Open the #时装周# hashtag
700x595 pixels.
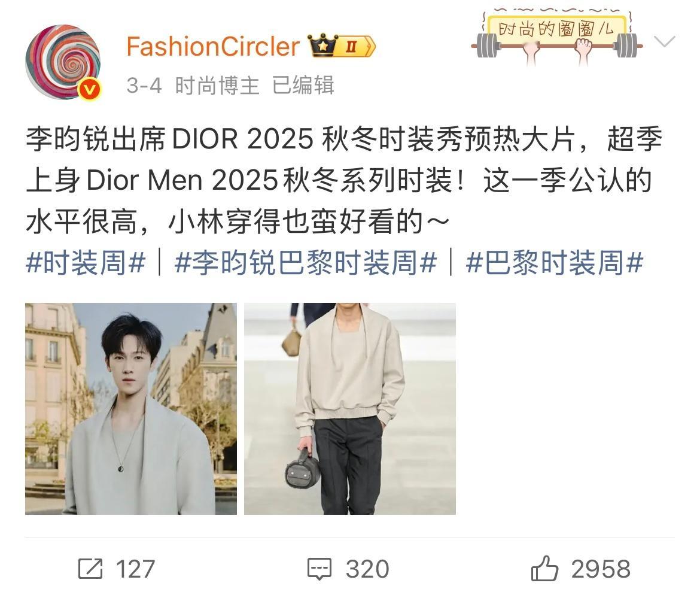click(x=86, y=262)
